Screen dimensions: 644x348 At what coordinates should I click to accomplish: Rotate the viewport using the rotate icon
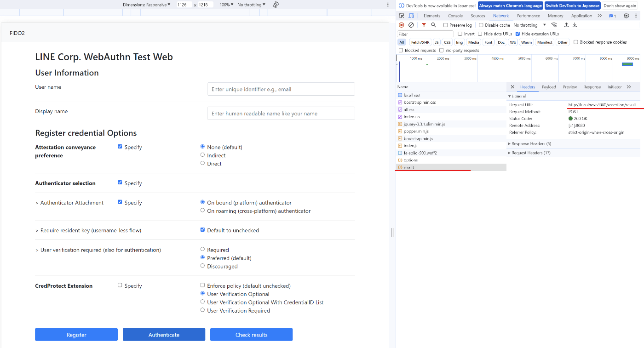pos(276,5)
